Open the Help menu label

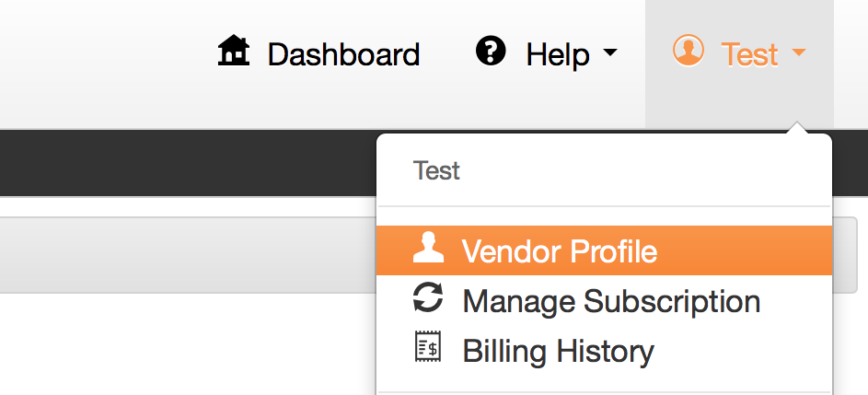(558, 55)
